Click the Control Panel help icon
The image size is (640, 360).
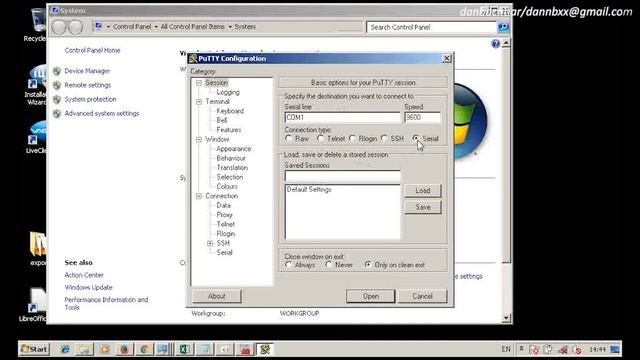pos(495,44)
